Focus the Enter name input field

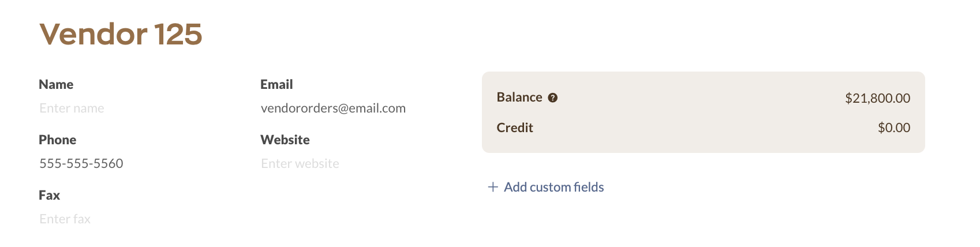click(x=139, y=108)
